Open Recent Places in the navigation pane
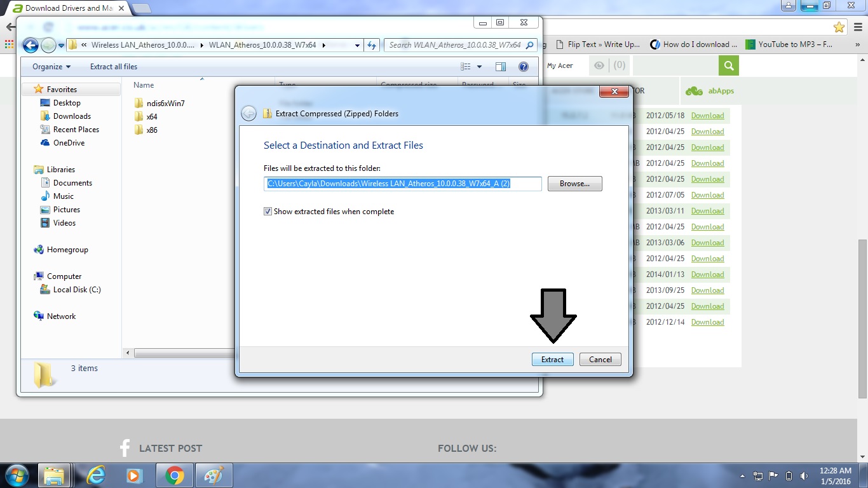Screen dimensions: 868x488 (x=69, y=130)
